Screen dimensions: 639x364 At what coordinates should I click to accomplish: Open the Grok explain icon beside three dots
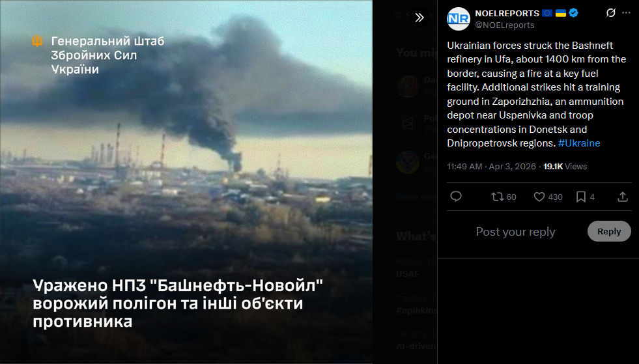[610, 13]
